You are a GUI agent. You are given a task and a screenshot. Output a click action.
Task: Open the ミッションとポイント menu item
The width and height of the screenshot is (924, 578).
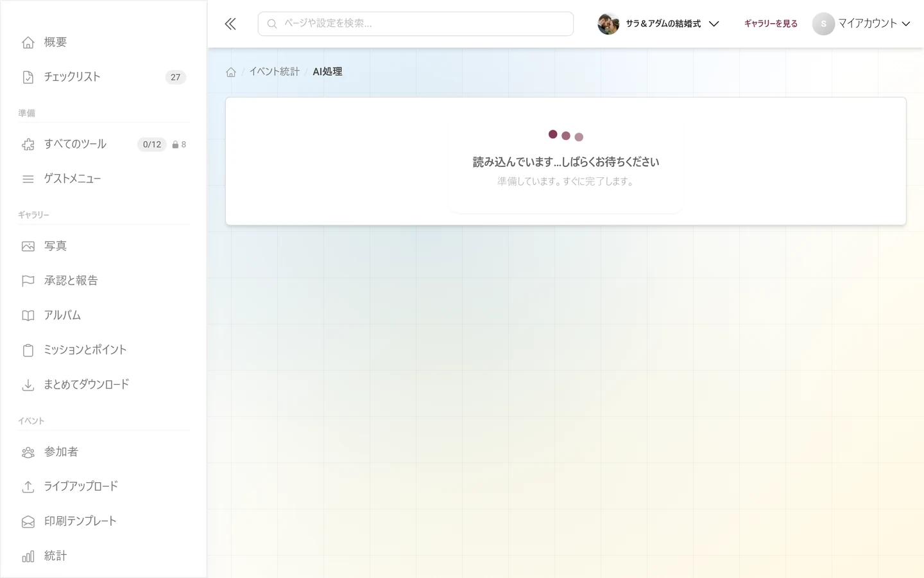pos(103,351)
